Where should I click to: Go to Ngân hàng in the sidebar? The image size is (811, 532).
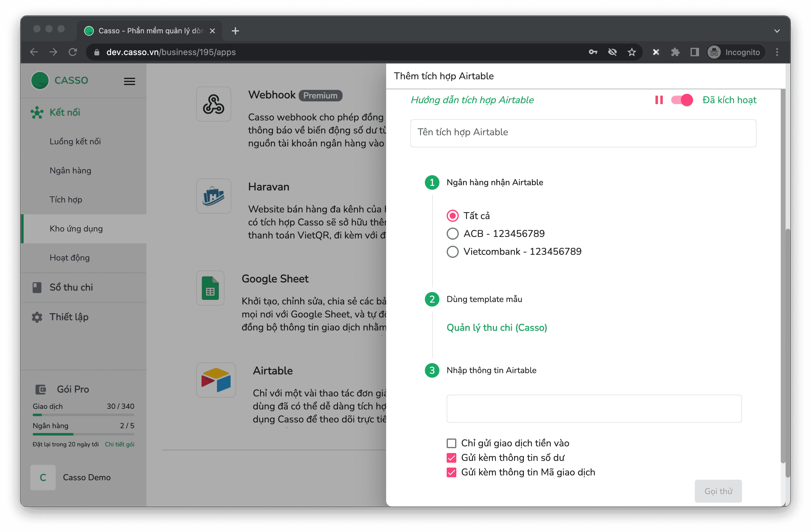pos(70,170)
